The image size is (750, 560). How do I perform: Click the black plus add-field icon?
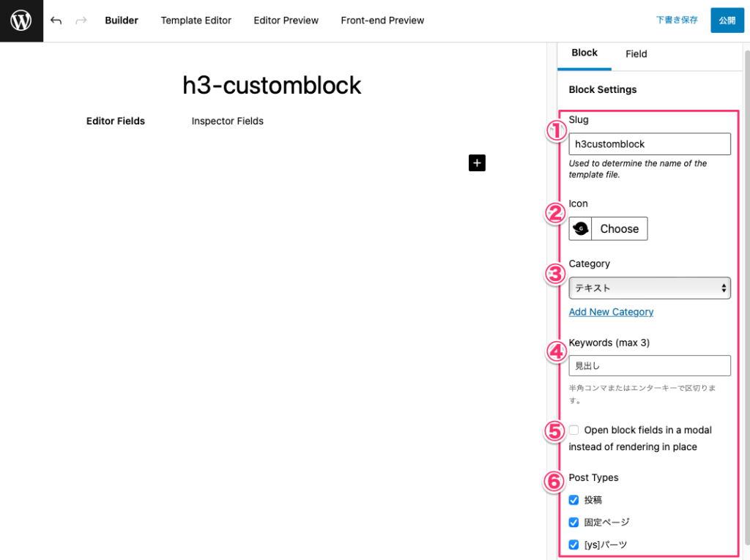point(477,163)
